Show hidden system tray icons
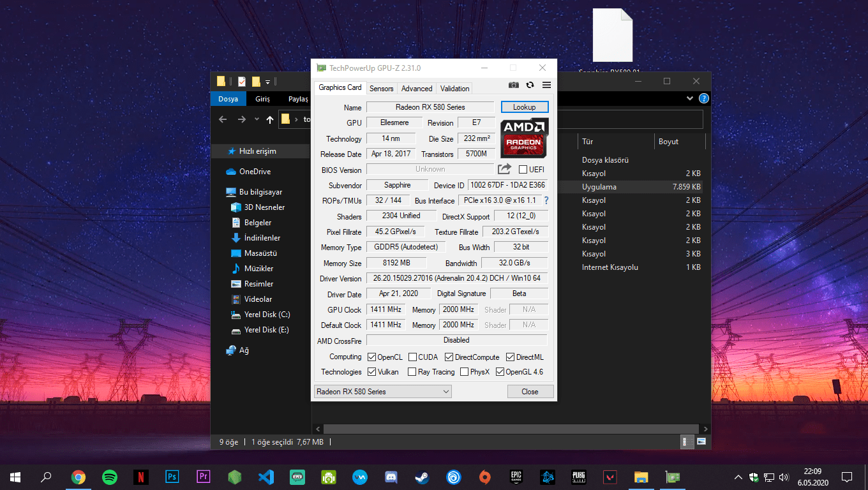Viewport: 868px width, 490px height. click(x=738, y=477)
